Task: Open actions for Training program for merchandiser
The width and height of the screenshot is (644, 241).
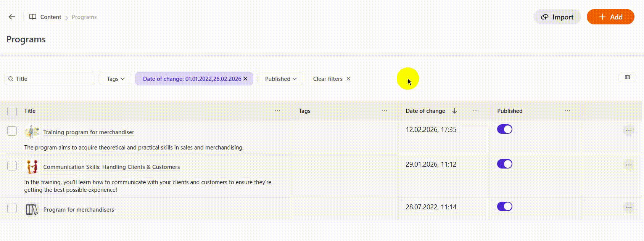Action: click(628, 130)
